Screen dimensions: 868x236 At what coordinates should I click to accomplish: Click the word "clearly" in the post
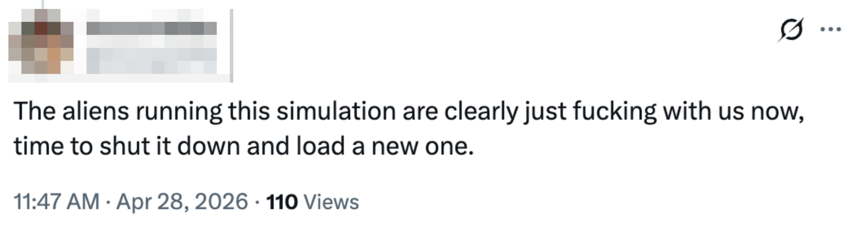pos(481,111)
